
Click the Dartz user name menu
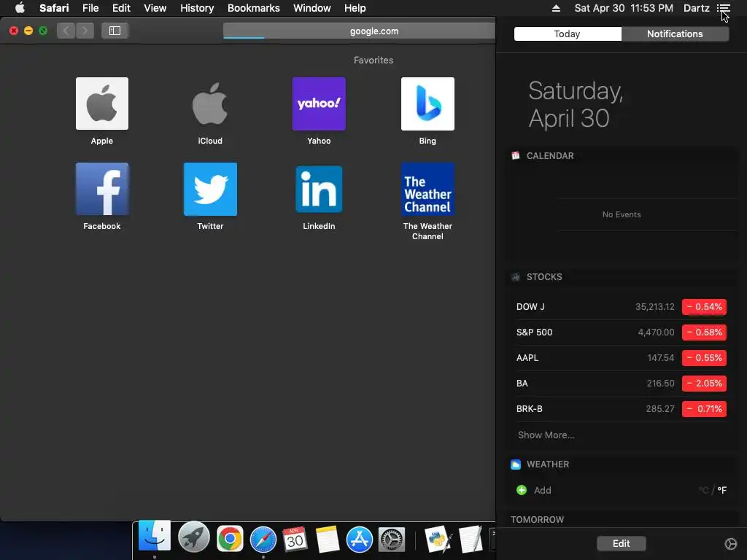point(696,8)
